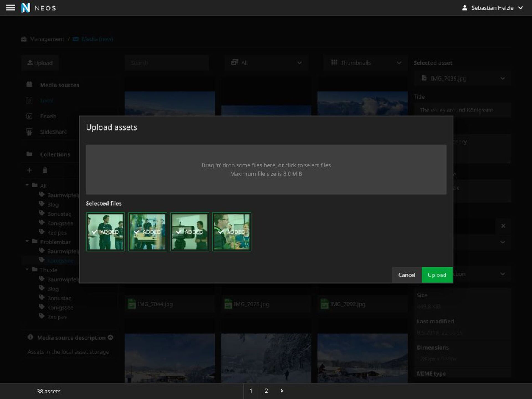Viewport: 532px width, 399px height.
Task: Select the Pexels media source
Action: [x=48, y=116]
